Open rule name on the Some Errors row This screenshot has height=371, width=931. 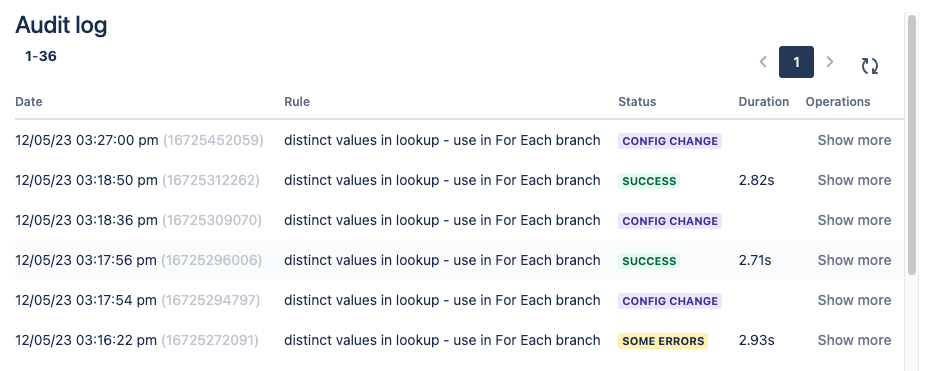tap(442, 340)
